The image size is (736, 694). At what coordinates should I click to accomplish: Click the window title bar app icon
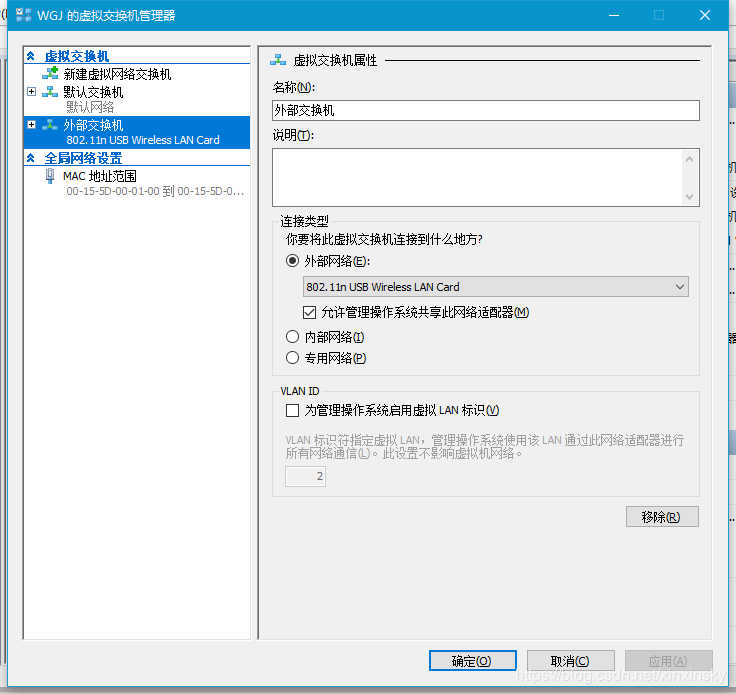pyautogui.click(x=22, y=15)
